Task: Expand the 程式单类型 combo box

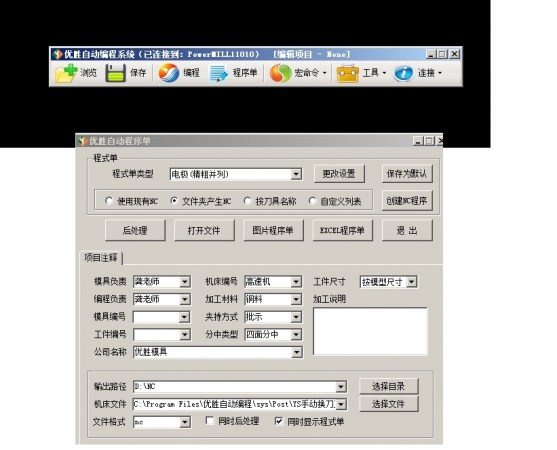Action: tap(296, 174)
